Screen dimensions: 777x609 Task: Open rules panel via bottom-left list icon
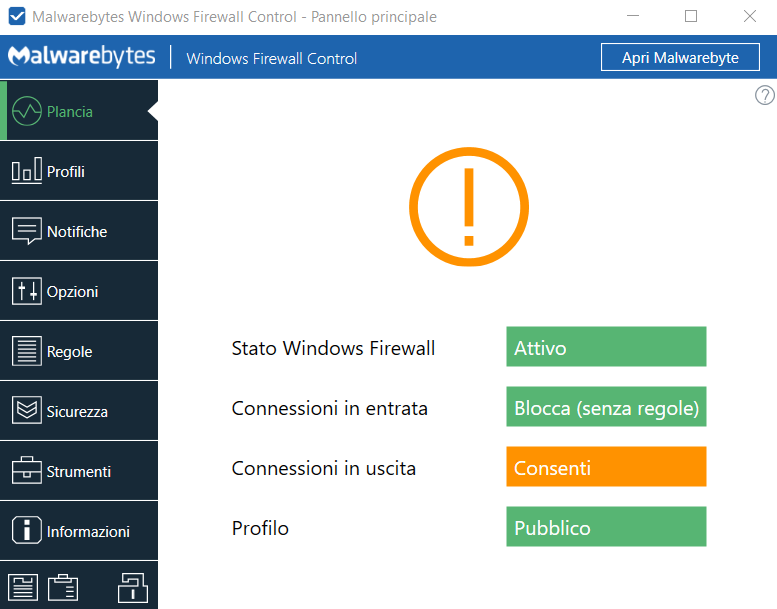23,588
